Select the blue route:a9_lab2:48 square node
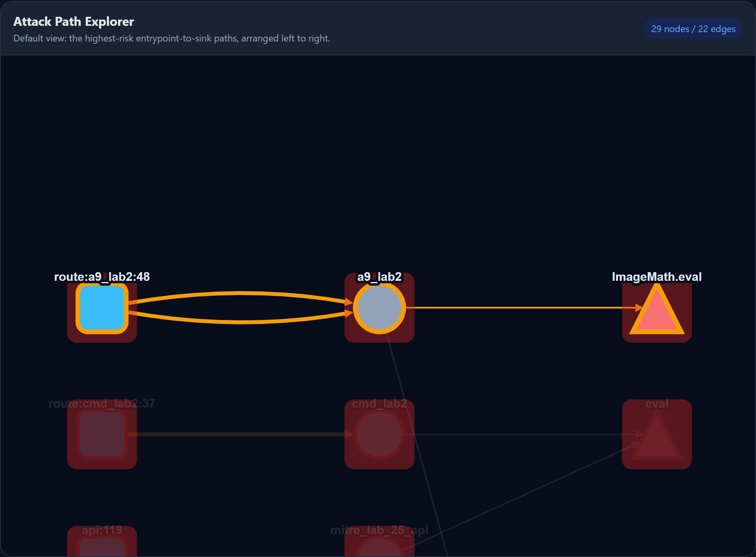The width and height of the screenshot is (756, 557). click(x=102, y=308)
